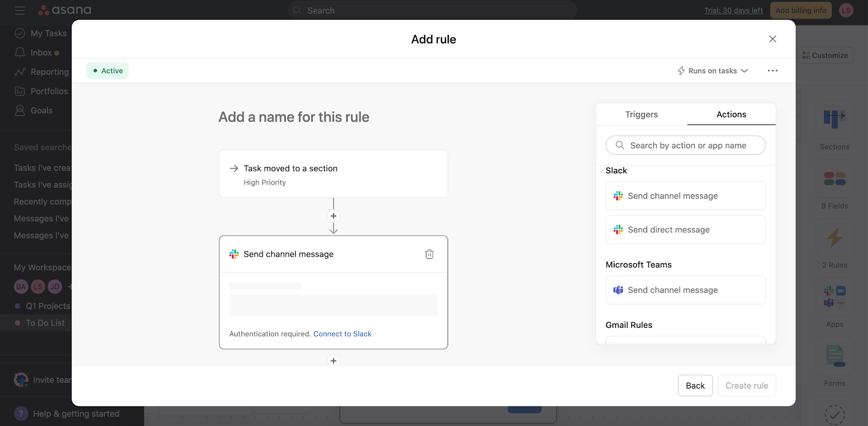The height and width of the screenshot is (426, 868).
Task: Add another action below Send channel message
Action: click(x=334, y=360)
